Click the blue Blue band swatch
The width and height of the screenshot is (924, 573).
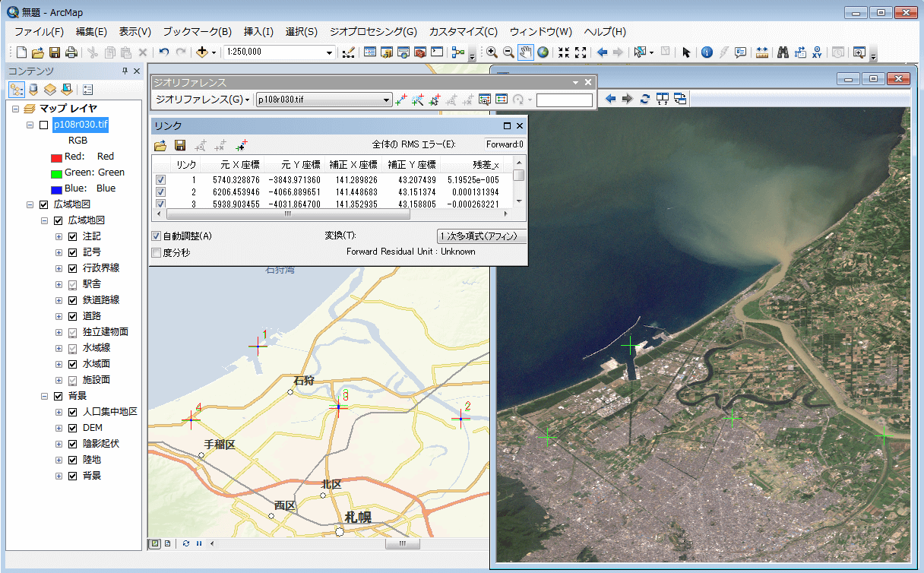[x=55, y=188]
